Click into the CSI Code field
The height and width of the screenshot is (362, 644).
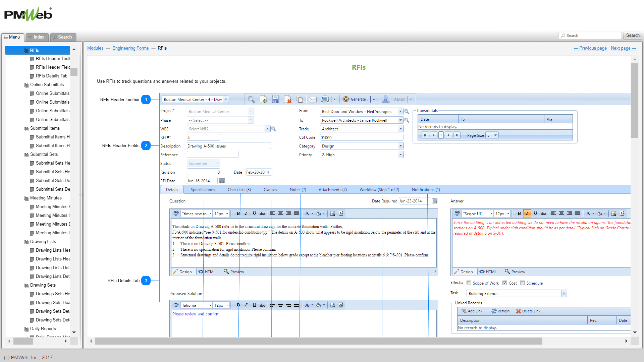tap(362, 137)
